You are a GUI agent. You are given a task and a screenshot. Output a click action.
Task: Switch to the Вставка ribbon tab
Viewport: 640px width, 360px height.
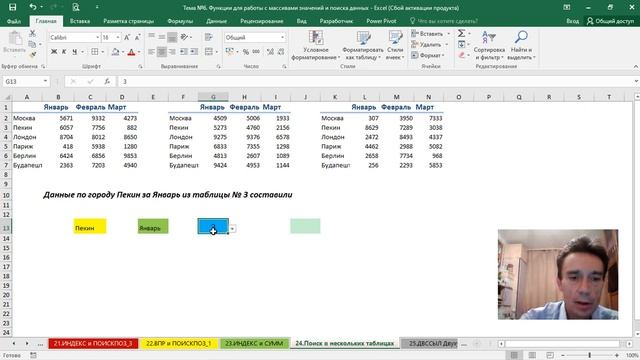(x=80, y=21)
